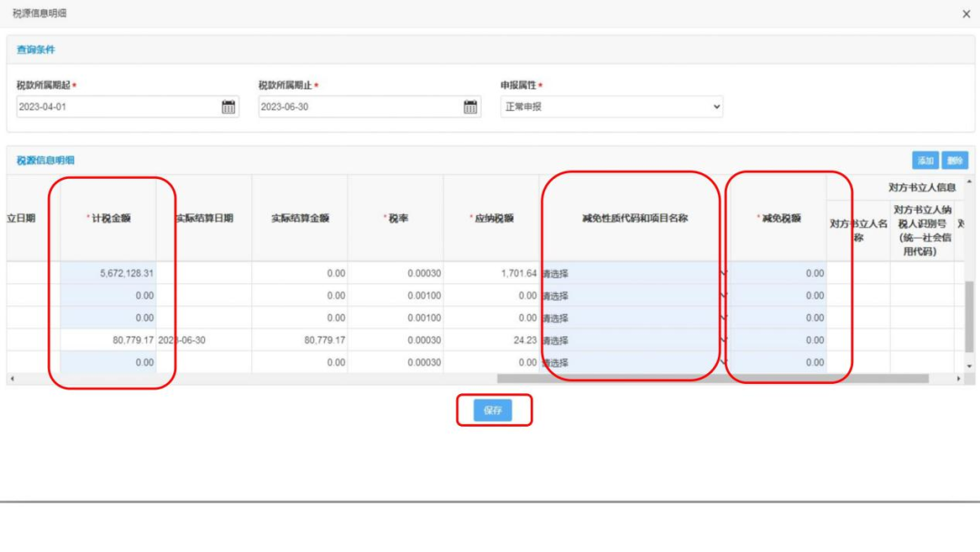980x552 pixels.
Task: Open 减免性质代码 dropdown in the first row
Action: click(x=632, y=273)
